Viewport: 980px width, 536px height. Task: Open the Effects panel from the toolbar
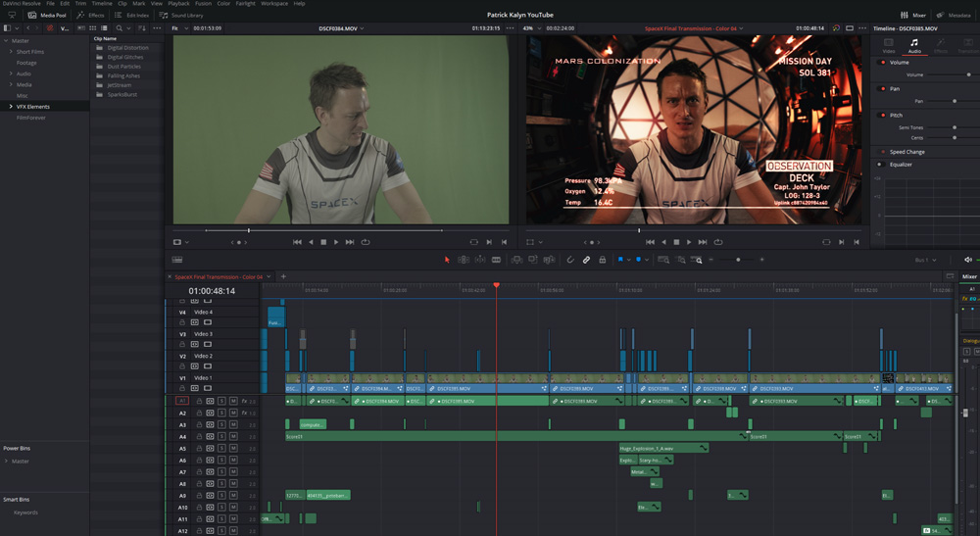pos(91,16)
